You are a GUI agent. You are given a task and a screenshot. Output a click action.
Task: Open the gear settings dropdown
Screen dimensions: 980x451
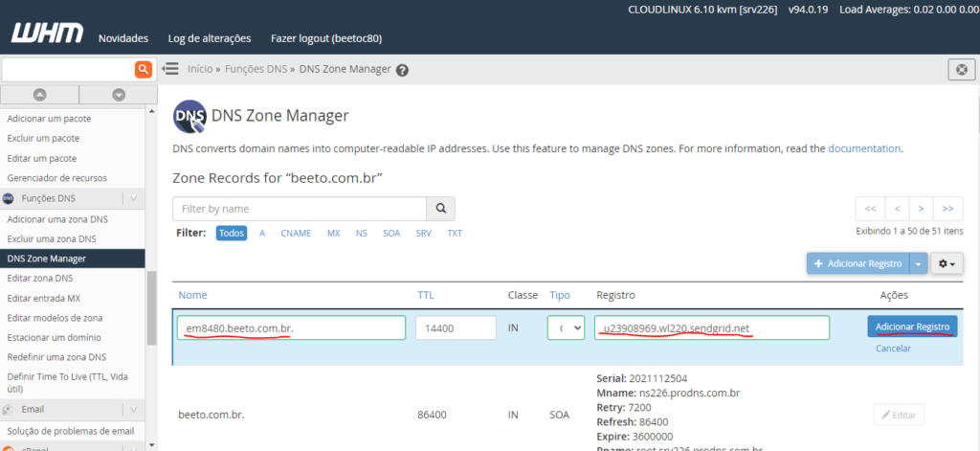pyautogui.click(x=947, y=264)
